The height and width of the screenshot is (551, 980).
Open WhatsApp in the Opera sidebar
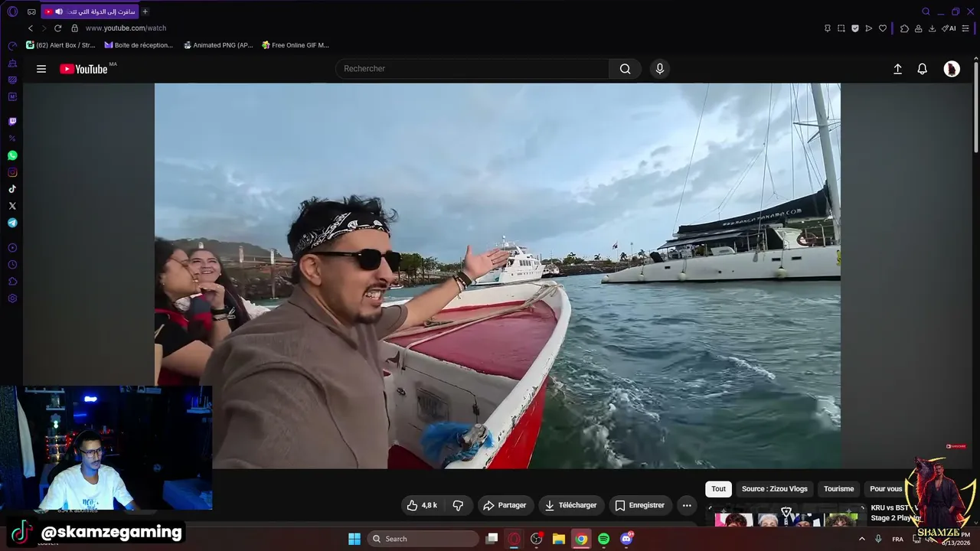(x=12, y=155)
